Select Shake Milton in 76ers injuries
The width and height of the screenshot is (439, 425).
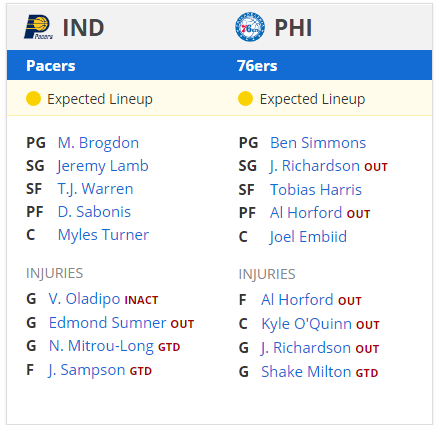(306, 372)
